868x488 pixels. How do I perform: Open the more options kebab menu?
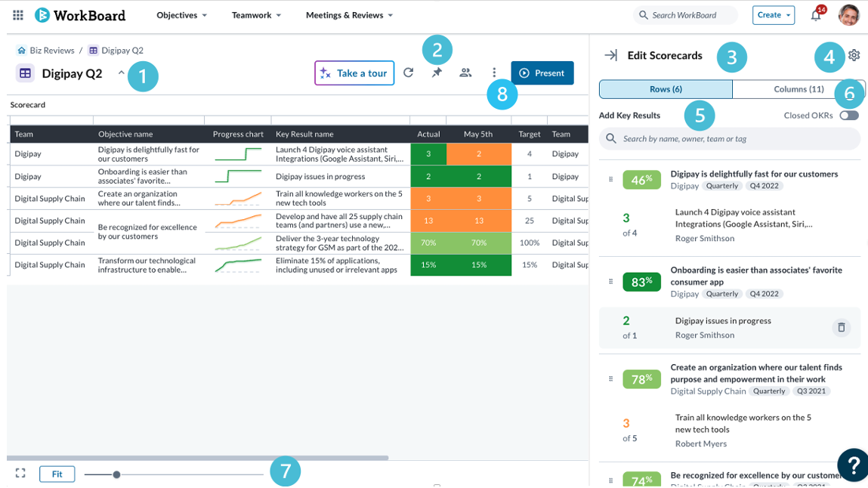coord(494,73)
